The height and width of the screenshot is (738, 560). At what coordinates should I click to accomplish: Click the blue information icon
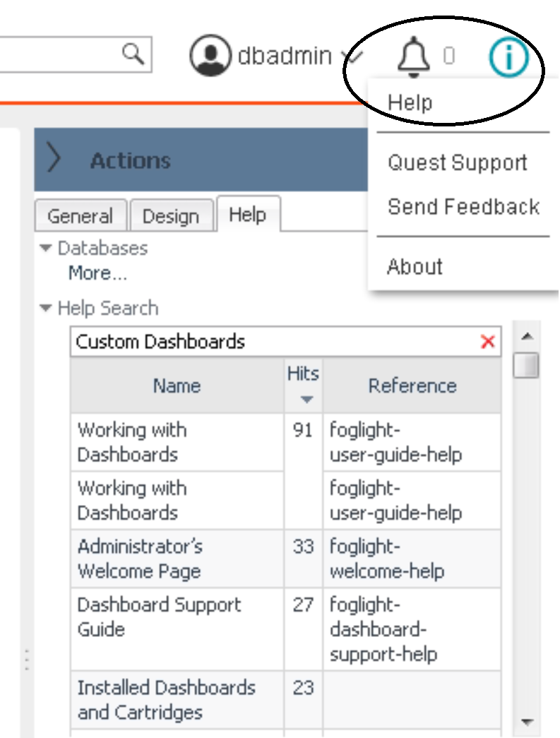point(508,56)
